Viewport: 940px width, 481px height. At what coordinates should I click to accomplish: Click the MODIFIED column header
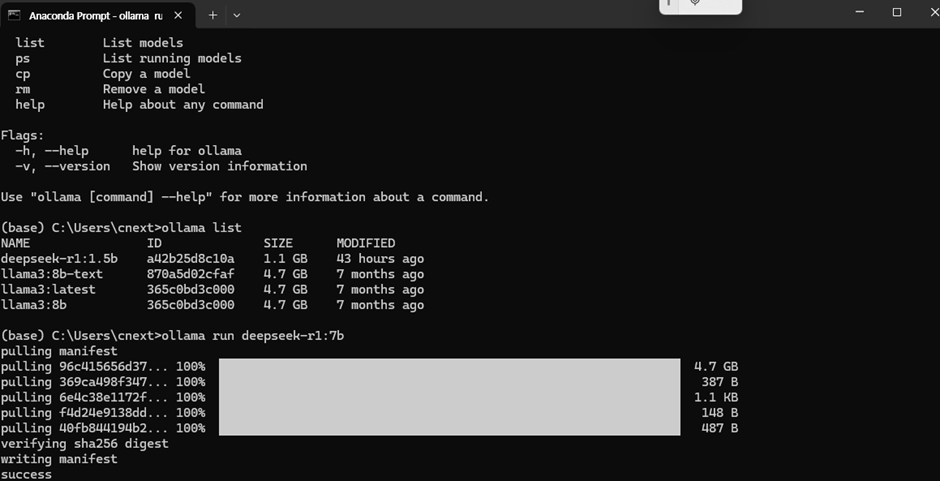(366, 243)
